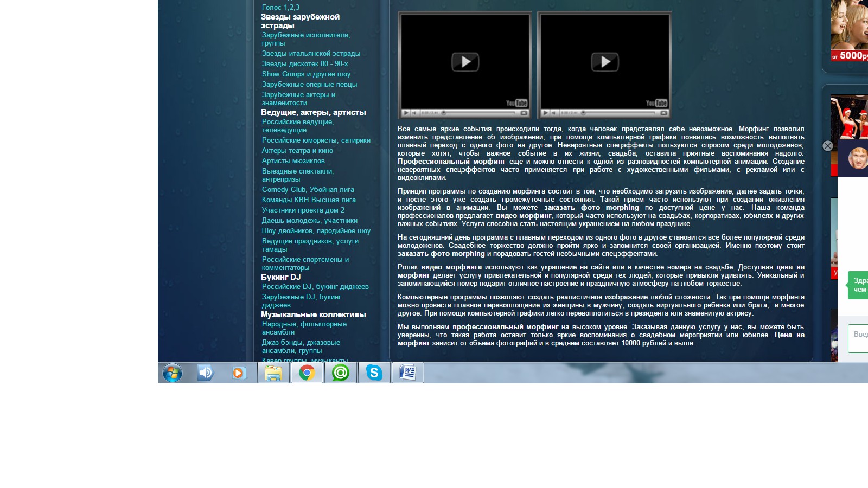Seek on the second video's progress slider

(618, 113)
